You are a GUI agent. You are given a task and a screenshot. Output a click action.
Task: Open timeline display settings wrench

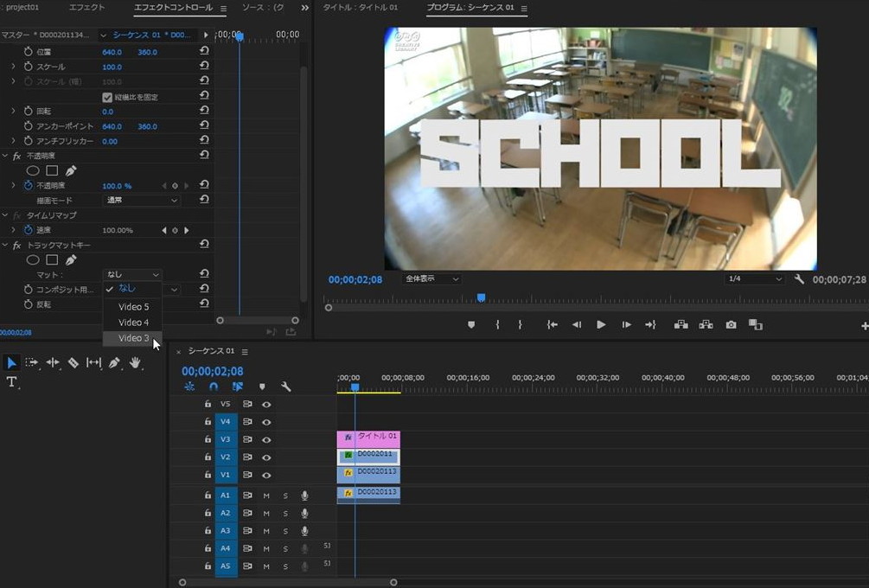coord(286,387)
